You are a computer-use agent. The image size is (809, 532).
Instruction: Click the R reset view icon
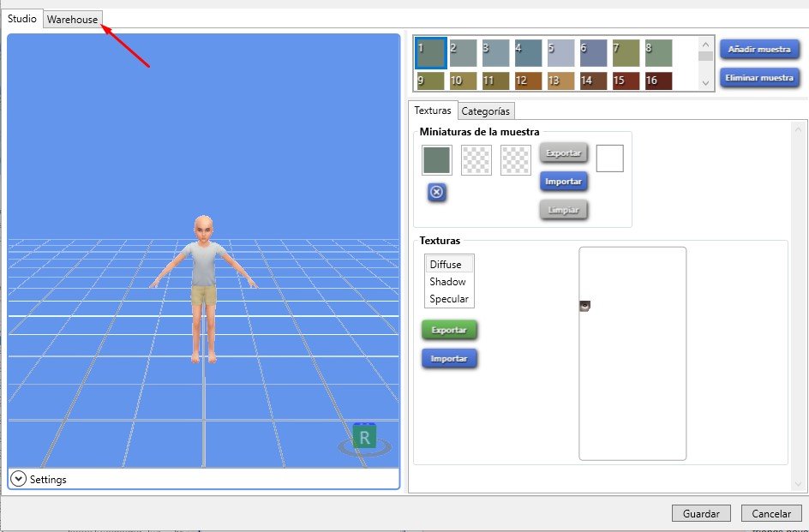pos(364,438)
